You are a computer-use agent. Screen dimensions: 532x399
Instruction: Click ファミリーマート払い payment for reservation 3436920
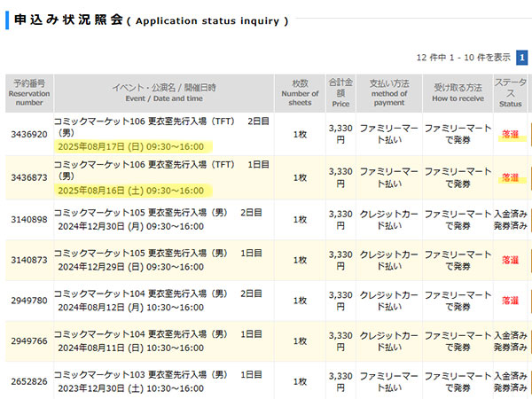pyautogui.click(x=389, y=134)
